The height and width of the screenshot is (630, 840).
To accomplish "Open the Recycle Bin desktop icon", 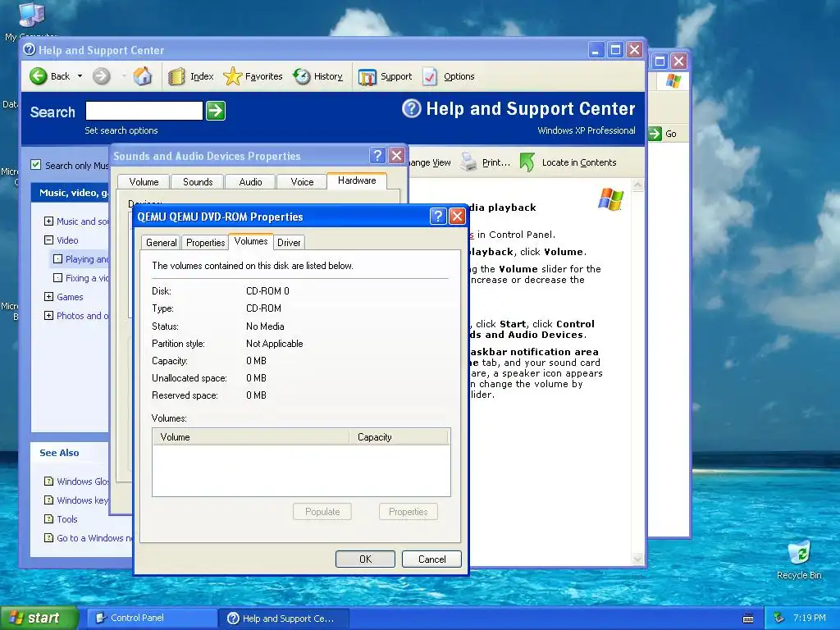I will click(x=799, y=559).
